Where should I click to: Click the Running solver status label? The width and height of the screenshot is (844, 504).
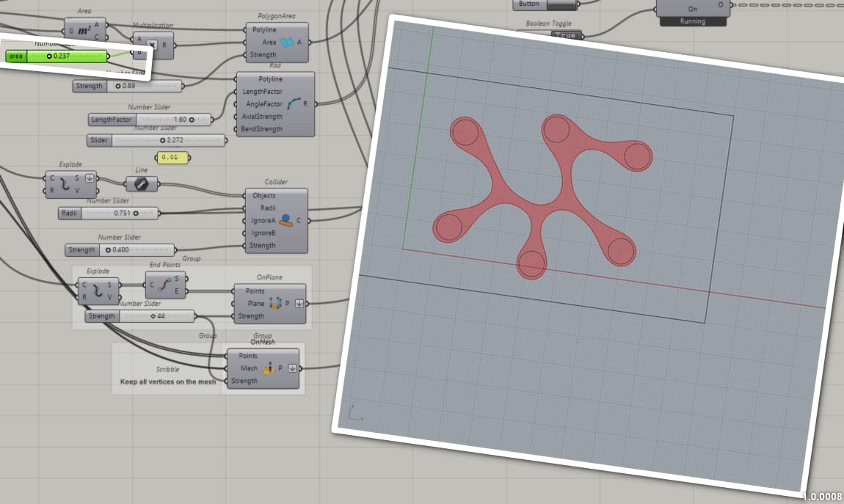tap(692, 21)
